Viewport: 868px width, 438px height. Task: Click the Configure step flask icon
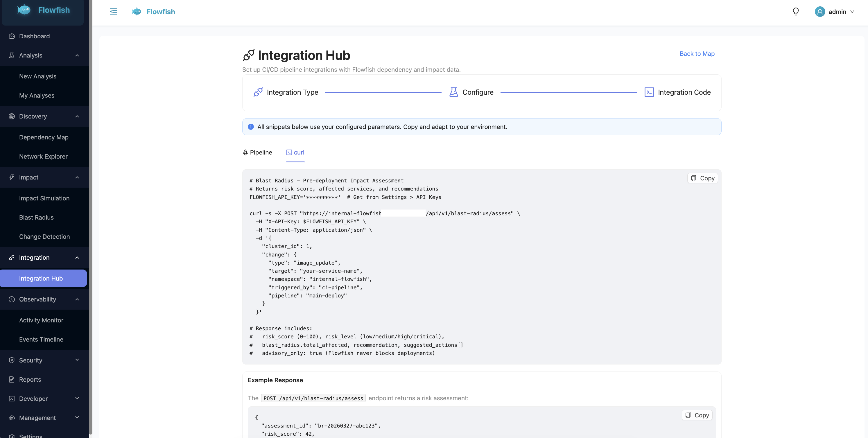click(x=453, y=92)
